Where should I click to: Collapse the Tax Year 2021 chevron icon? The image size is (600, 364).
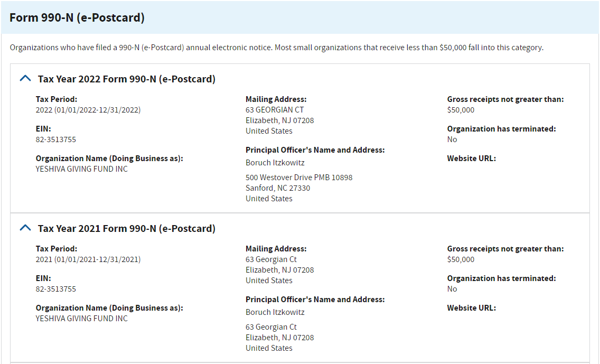click(25, 228)
